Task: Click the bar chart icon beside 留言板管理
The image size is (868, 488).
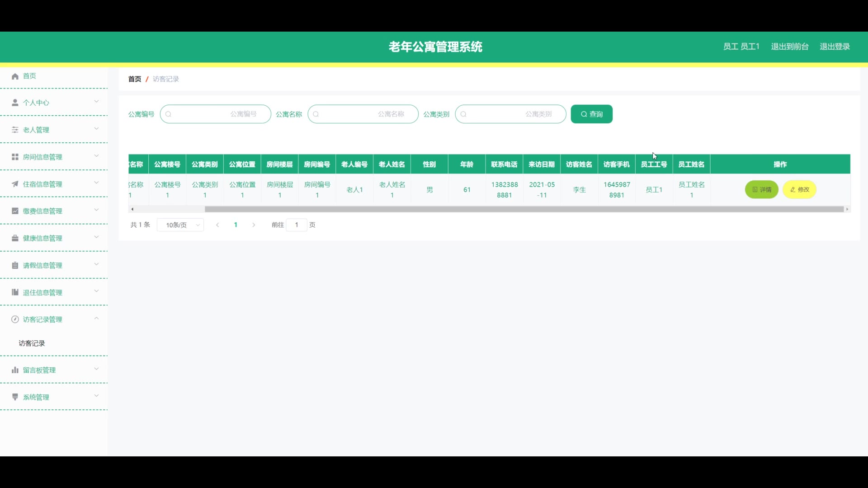Action: tap(15, 370)
